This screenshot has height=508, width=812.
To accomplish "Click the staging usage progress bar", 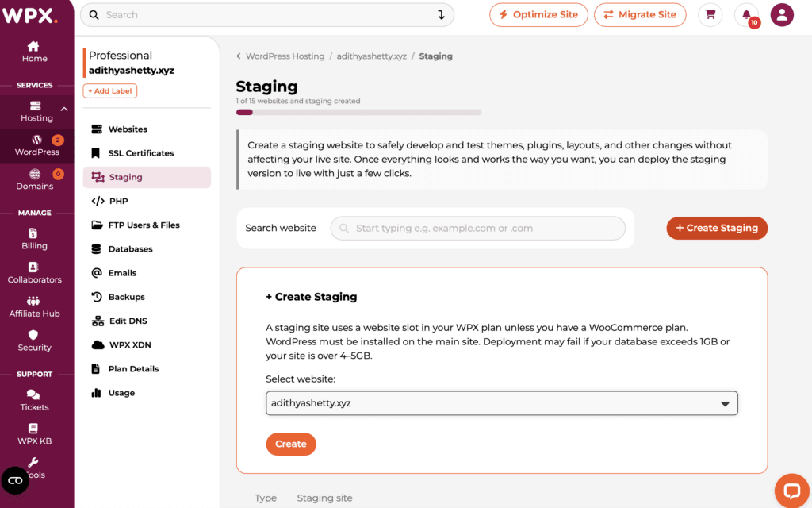I will tap(358, 112).
